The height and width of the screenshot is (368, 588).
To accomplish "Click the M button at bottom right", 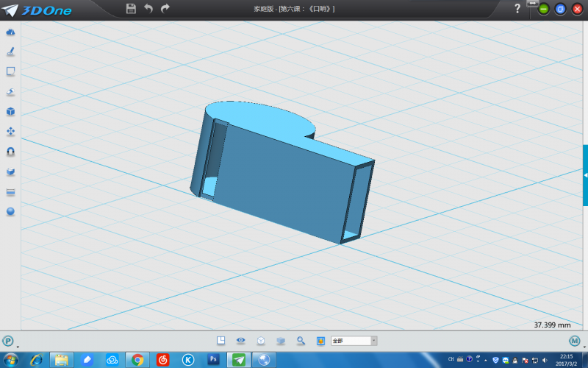I will pyautogui.click(x=575, y=341).
